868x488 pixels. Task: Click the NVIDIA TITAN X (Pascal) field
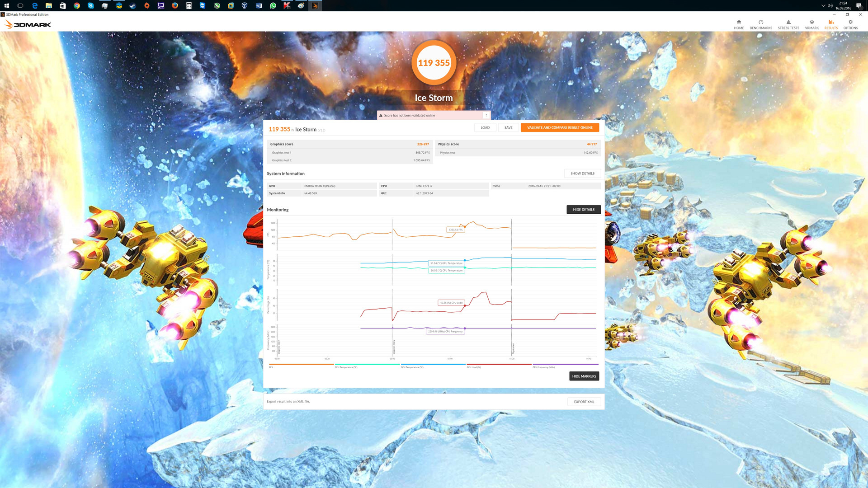coord(339,186)
